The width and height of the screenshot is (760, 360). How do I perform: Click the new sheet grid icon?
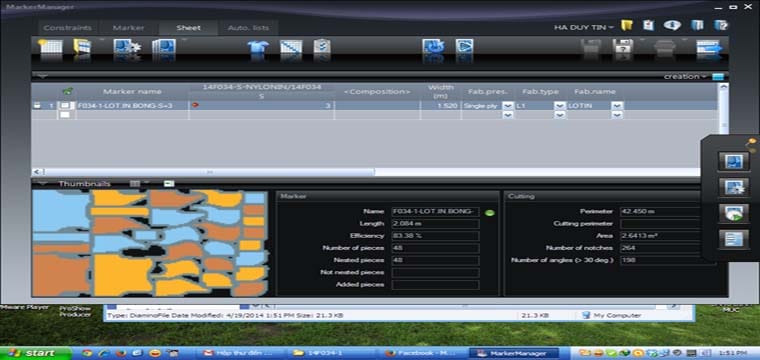50,47
